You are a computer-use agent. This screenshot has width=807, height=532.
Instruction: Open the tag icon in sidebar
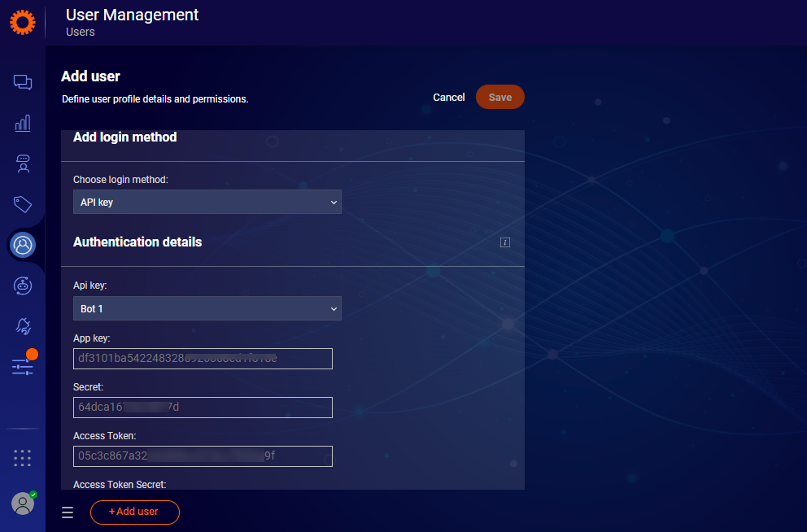(23, 203)
